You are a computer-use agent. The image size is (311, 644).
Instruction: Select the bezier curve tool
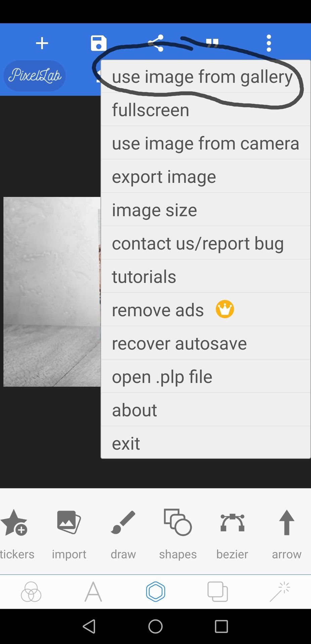(x=232, y=532)
